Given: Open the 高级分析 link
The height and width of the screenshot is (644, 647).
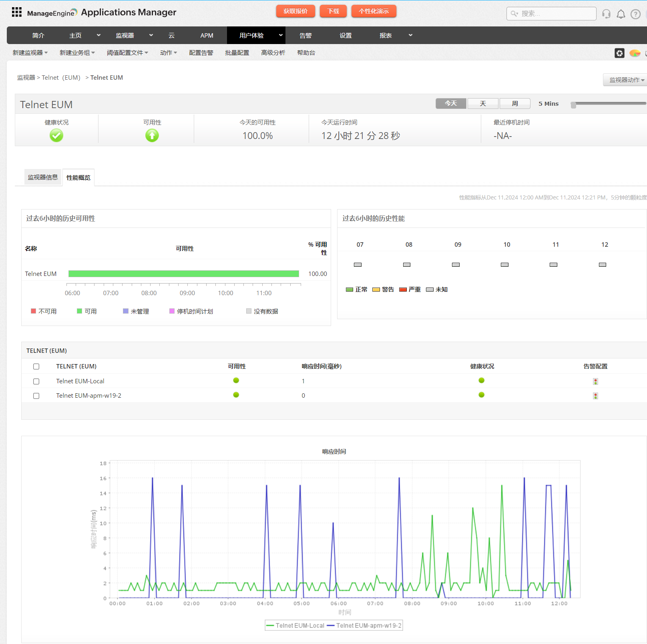Looking at the screenshot, I should (x=273, y=53).
